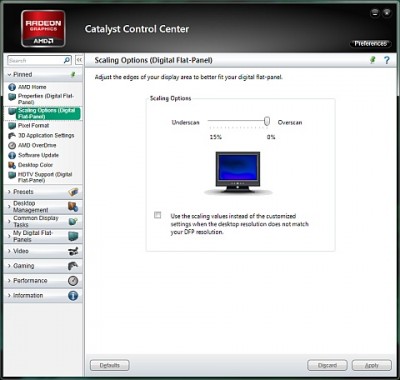
Task: Open Properties (Digital Flat-Panel) page
Action: click(x=46, y=99)
